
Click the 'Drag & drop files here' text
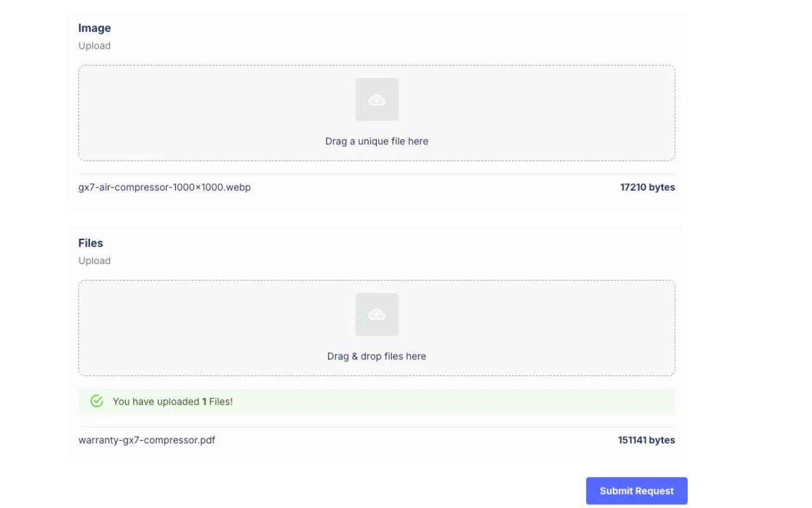pos(376,356)
